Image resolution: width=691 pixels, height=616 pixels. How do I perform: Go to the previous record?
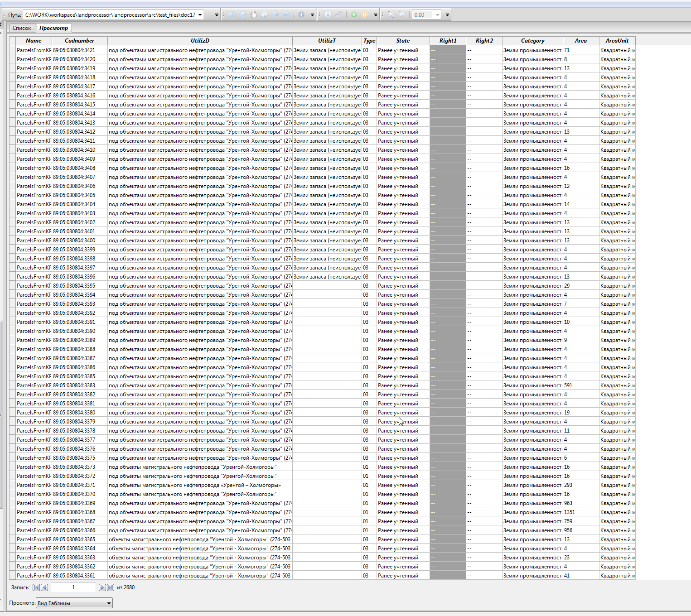pyautogui.click(x=44, y=587)
